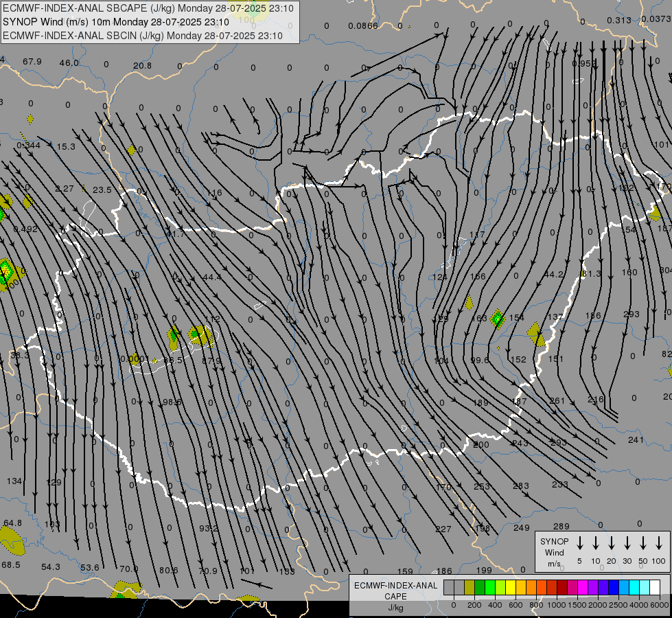Click the map value 44.2

coord(554,275)
